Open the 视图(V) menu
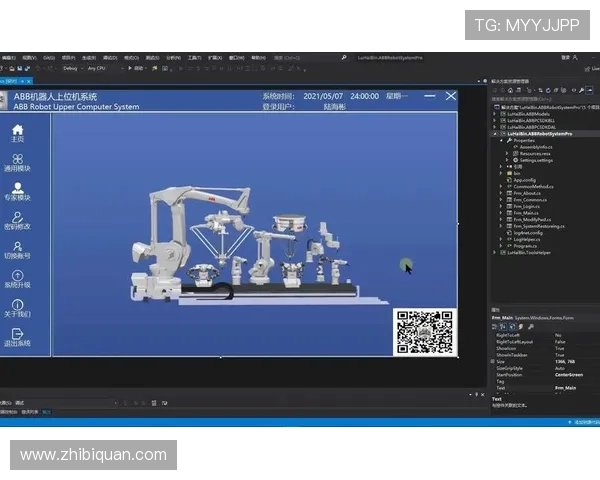The width and height of the screenshot is (600, 480). (x=29, y=58)
